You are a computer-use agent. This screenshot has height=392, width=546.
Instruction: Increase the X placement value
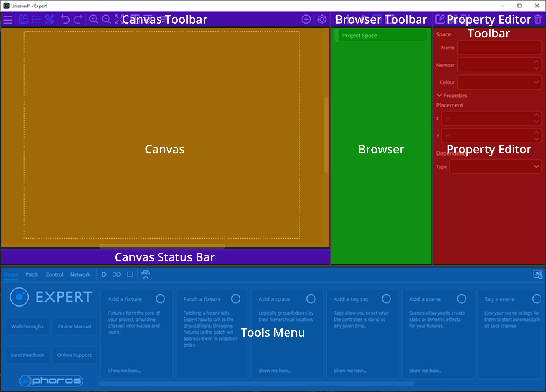(536, 115)
